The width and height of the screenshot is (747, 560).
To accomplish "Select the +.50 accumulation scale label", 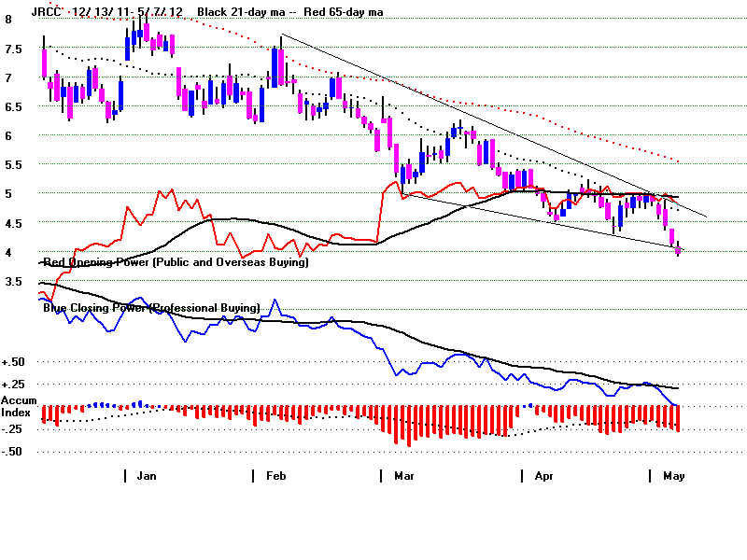I will click(13, 362).
